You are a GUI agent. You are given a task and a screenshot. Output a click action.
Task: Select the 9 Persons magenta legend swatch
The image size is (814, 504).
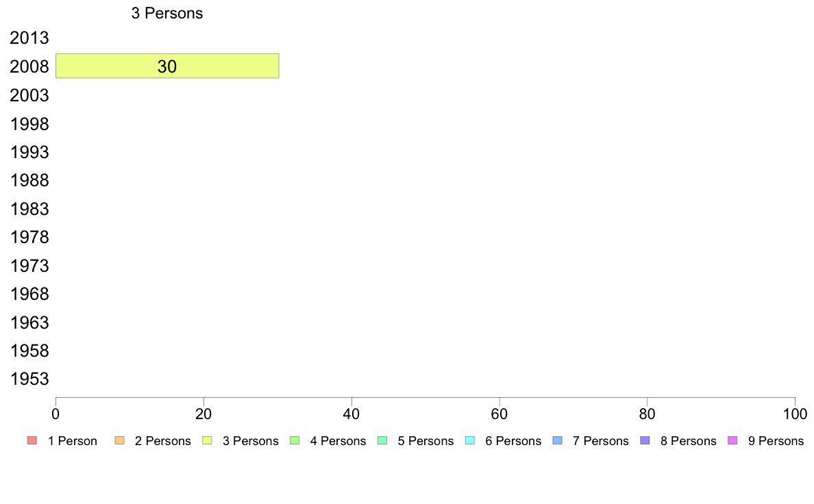pos(733,441)
